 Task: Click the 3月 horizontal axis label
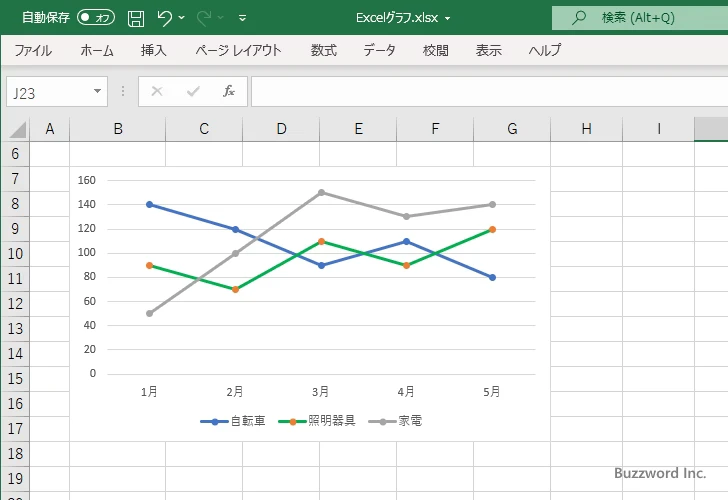[320, 392]
